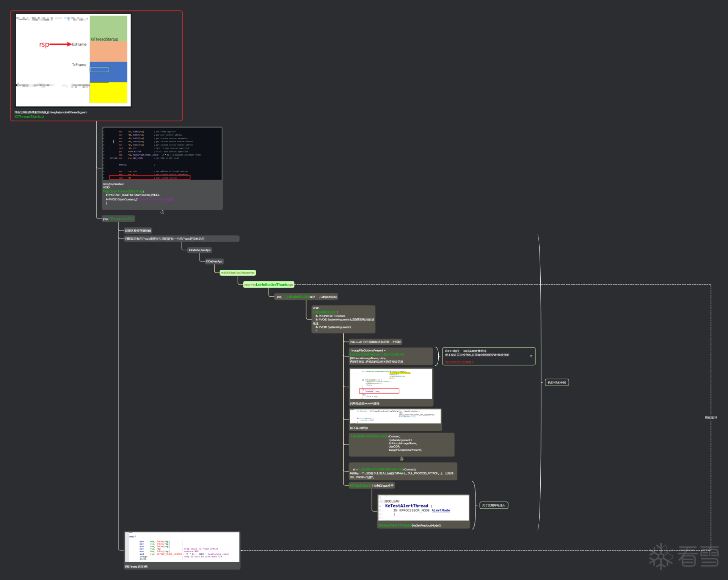The image size is (728, 580).
Task: Select the LdrInitializeThunk green node
Action: 268,284
